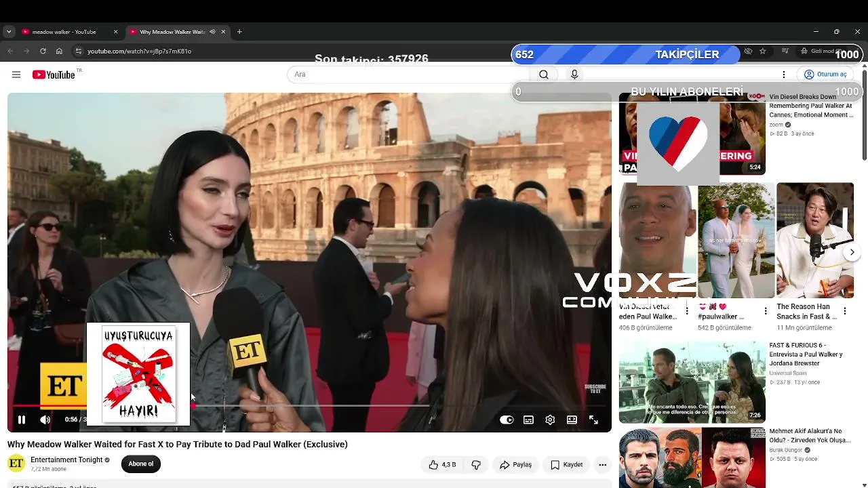868x488 pixels.
Task: Click the YouTube search field
Action: point(408,75)
